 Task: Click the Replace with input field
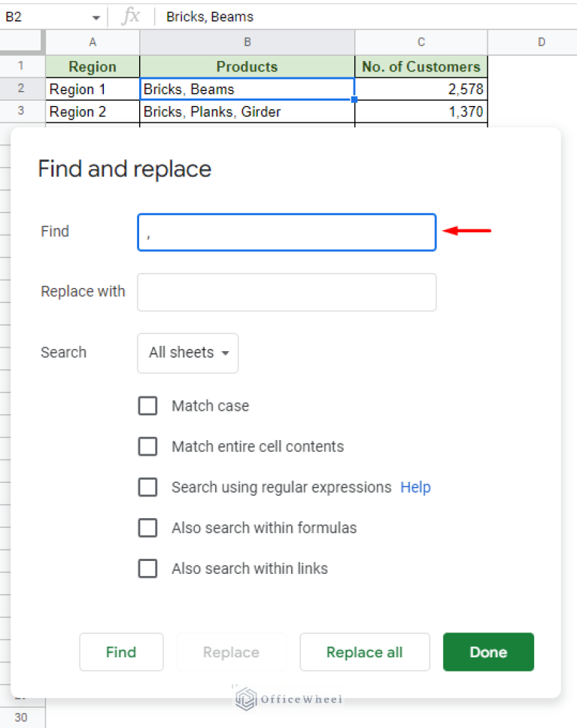(286, 292)
